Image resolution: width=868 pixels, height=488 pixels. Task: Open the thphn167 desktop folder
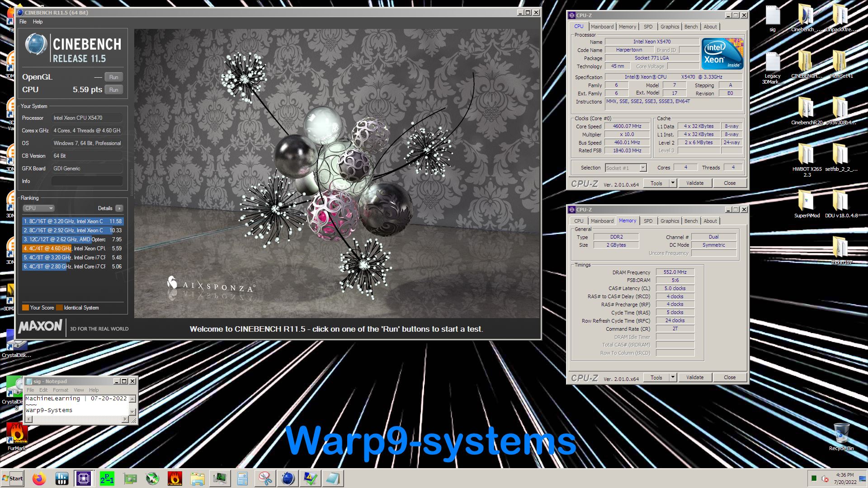[x=841, y=250]
